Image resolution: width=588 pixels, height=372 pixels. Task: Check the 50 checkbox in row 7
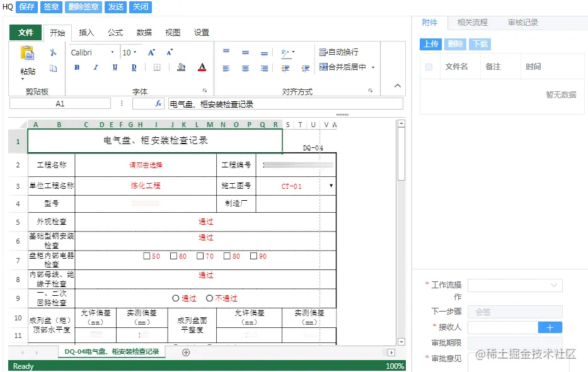point(147,256)
